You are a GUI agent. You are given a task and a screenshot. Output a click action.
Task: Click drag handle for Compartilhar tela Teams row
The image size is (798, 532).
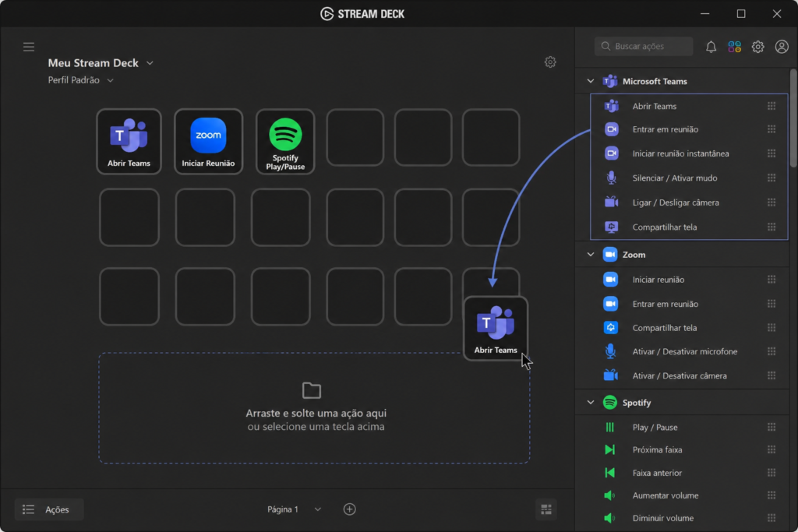[x=772, y=227]
